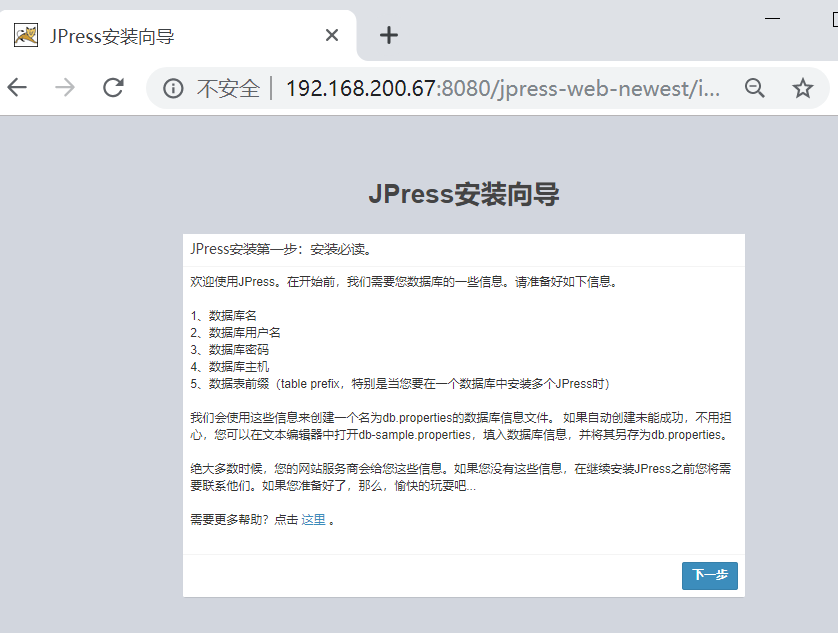838x633 pixels.
Task: Click the zoom magnifier icon in address bar
Action: click(755, 88)
